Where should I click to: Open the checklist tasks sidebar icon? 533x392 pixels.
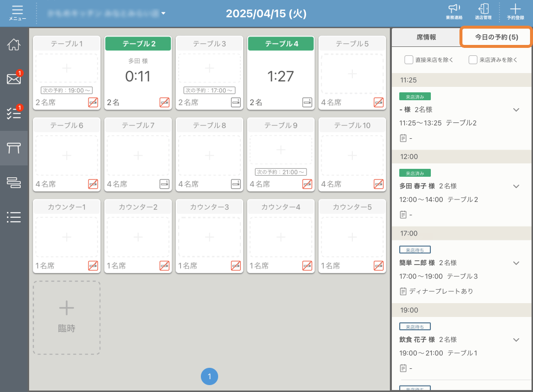[x=14, y=113]
